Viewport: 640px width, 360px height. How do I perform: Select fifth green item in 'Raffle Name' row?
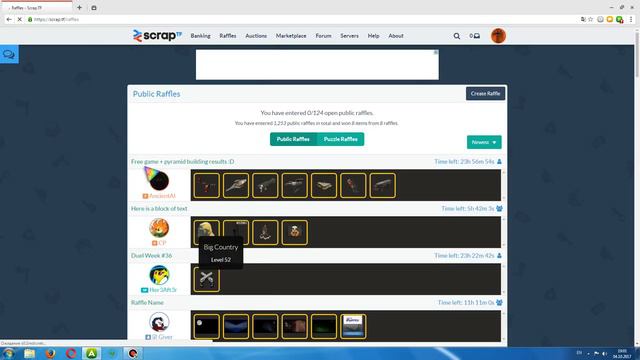coord(324,326)
